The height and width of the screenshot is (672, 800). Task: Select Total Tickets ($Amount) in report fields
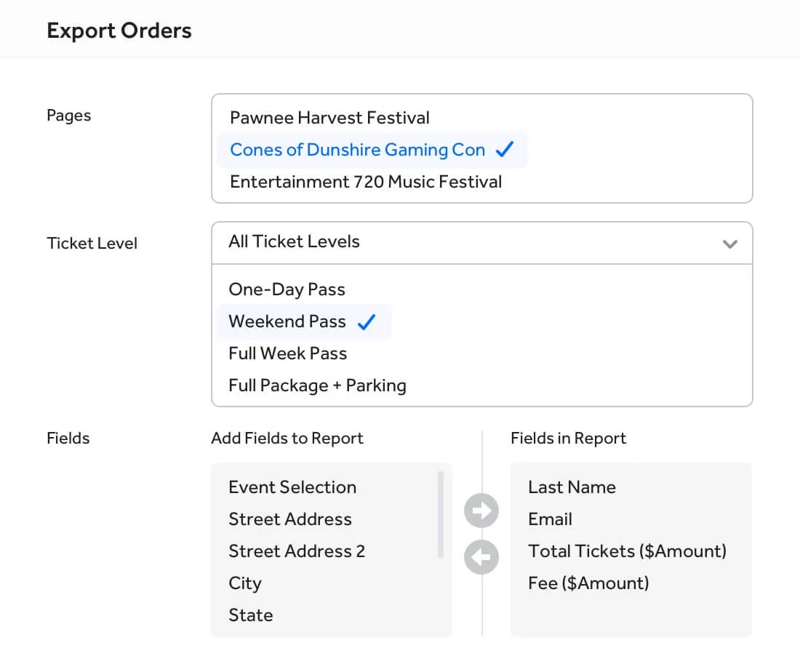[x=628, y=551]
